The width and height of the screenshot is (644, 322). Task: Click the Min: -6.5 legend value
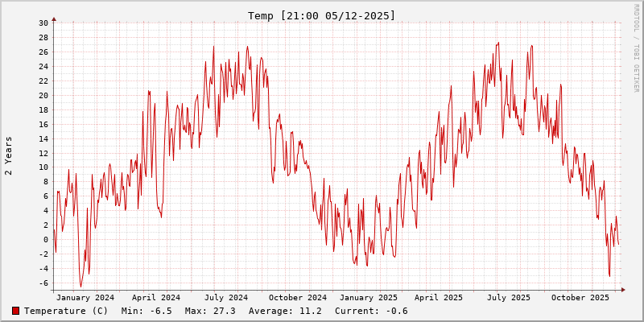point(147,311)
